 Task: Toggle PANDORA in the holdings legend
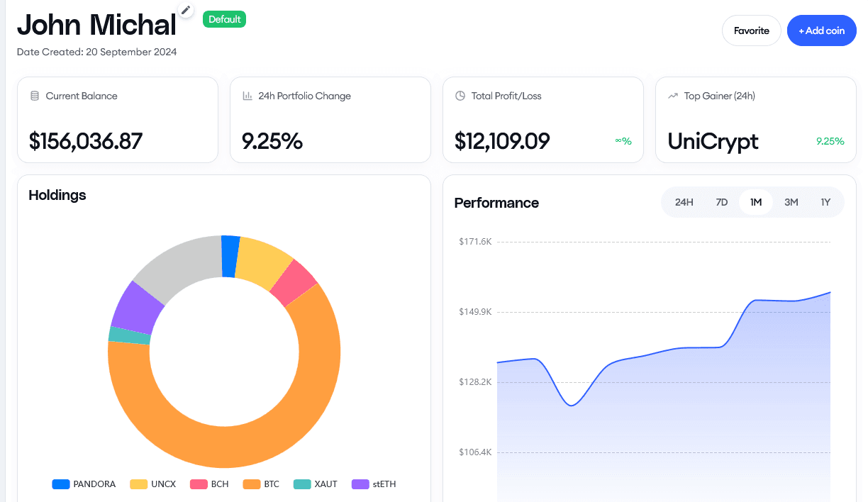[x=84, y=484]
